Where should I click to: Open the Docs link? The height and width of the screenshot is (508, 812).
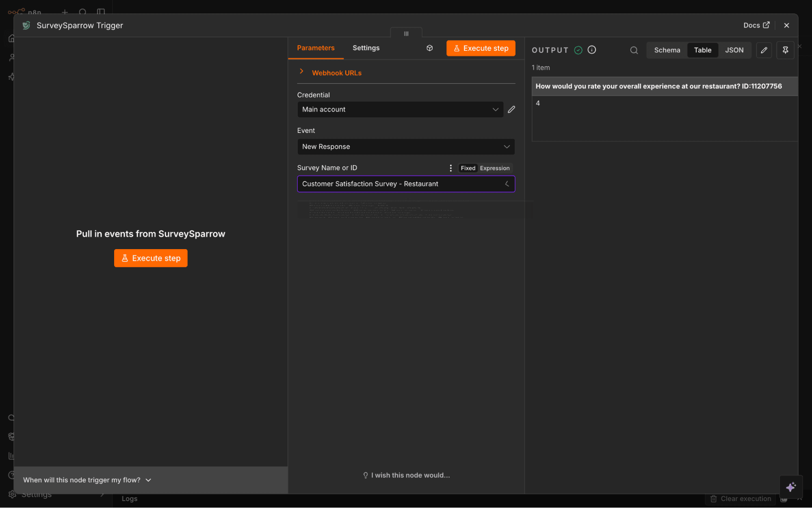(x=756, y=25)
